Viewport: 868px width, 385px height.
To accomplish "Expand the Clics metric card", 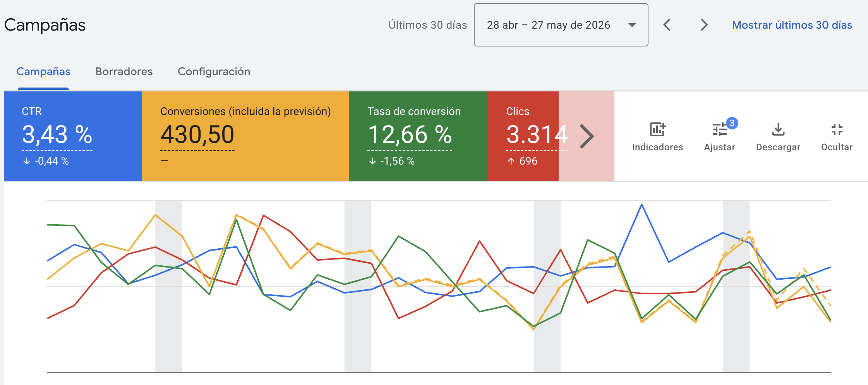I will point(523,136).
